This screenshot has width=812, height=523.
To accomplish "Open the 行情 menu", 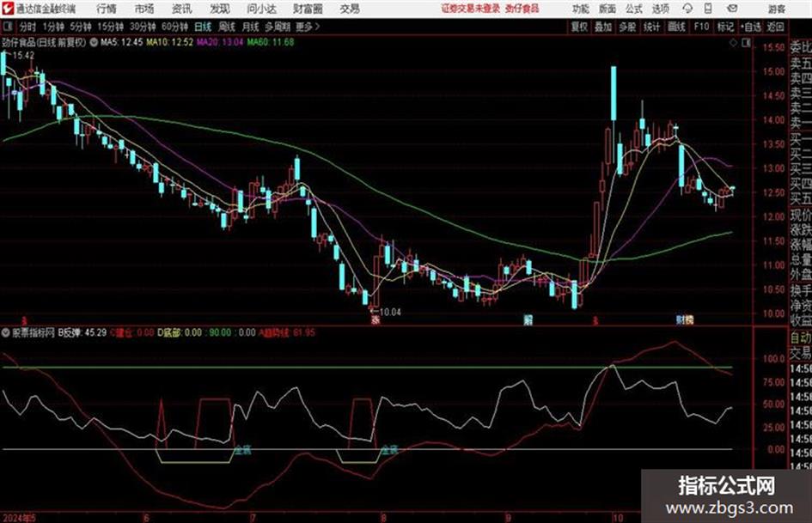I will click(107, 9).
